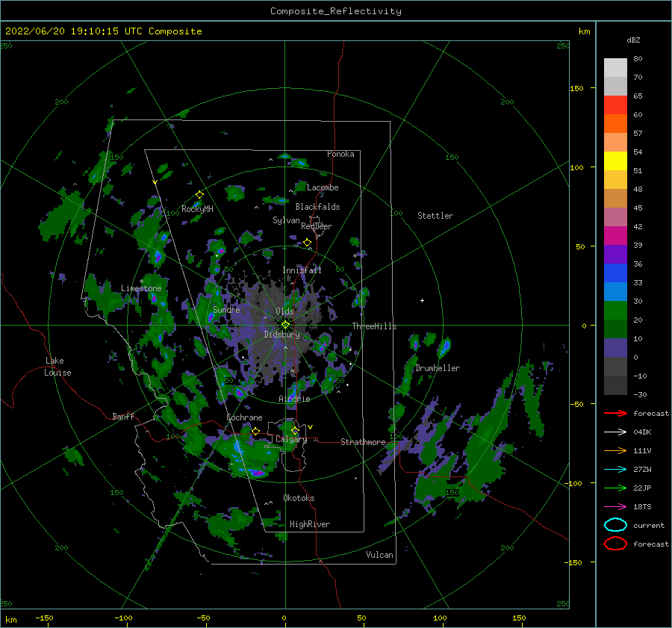Screen dimensions: 672x628
Task: Click yellow diamond marker below RedDeer
Action: pos(308,243)
